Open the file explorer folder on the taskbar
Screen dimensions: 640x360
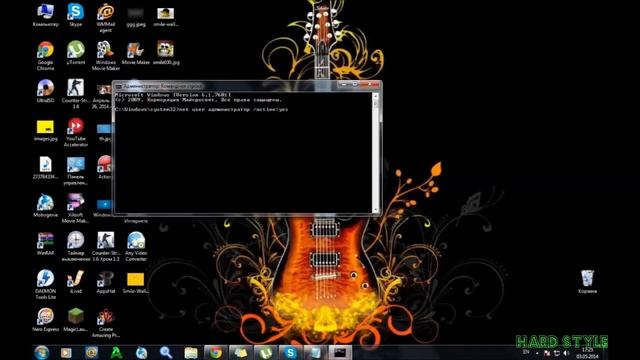[x=191, y=353]
